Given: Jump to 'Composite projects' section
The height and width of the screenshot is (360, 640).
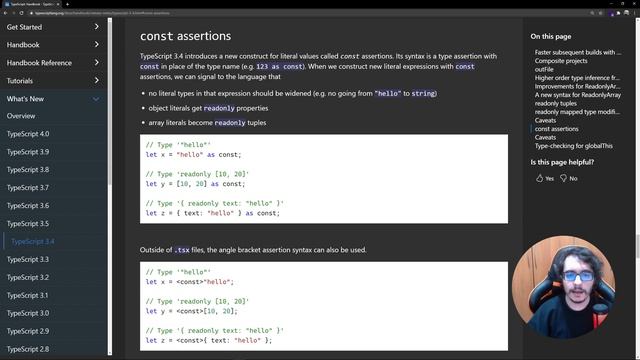Looking at the screenshot, I should click(x=561, y=61).
